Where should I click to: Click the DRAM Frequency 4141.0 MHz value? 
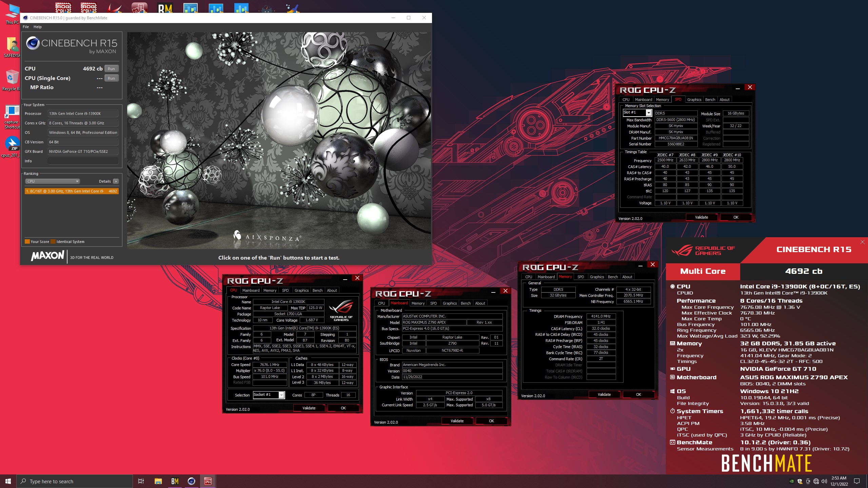coord(601,317)
